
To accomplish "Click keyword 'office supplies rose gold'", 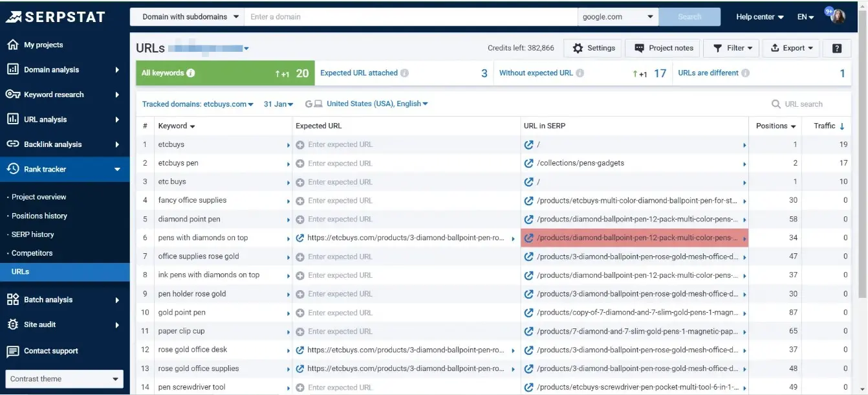I will click(199, 257).
